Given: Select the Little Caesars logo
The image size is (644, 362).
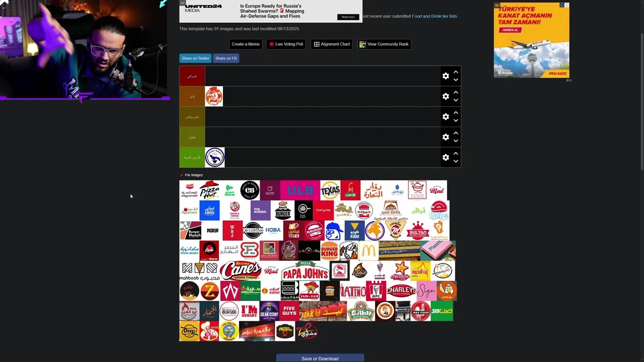Looking at the screenshot, I should point(349,250).
